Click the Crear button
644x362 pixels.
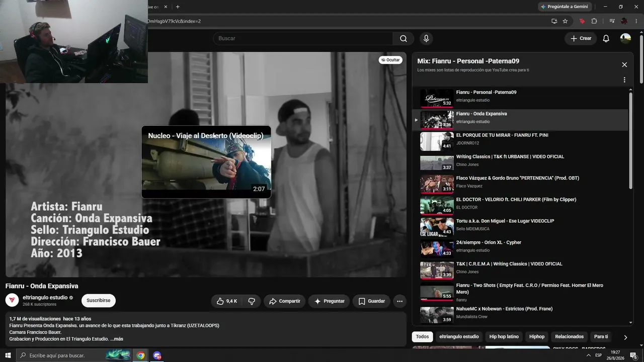[581, 39]
